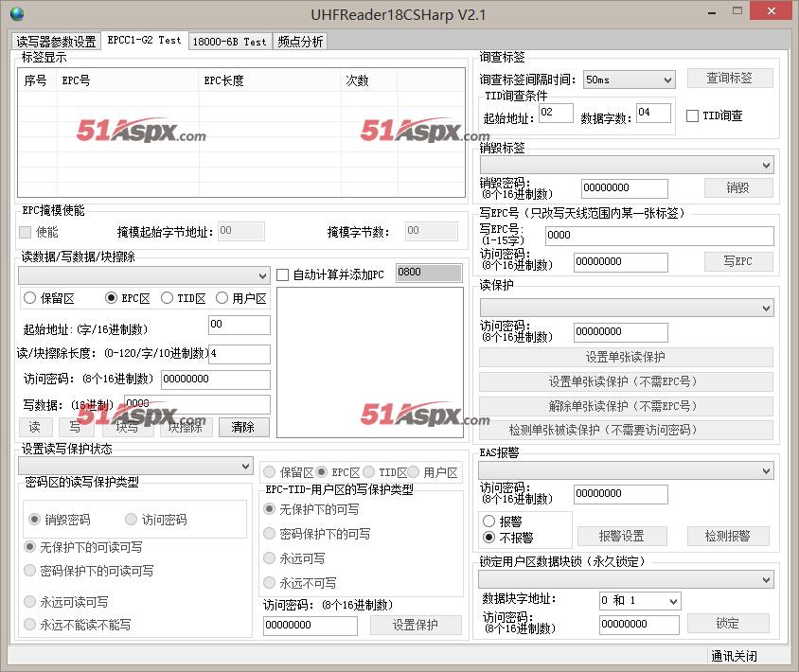The height and width of the screenshot is (672, 799).
Task: Select the TID区 radio button for read/write
Action: pyautogui.click(x=168, y=298)
